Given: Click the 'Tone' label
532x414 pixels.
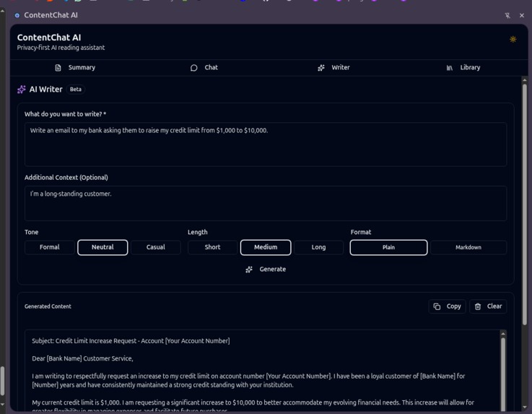Looking at the screenshot, I should click(x=31, y=233).
